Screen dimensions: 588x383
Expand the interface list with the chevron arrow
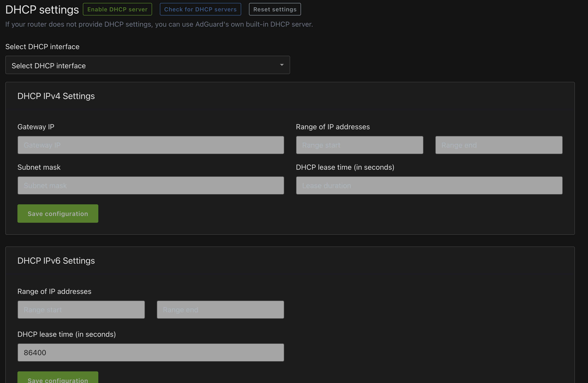281,65
